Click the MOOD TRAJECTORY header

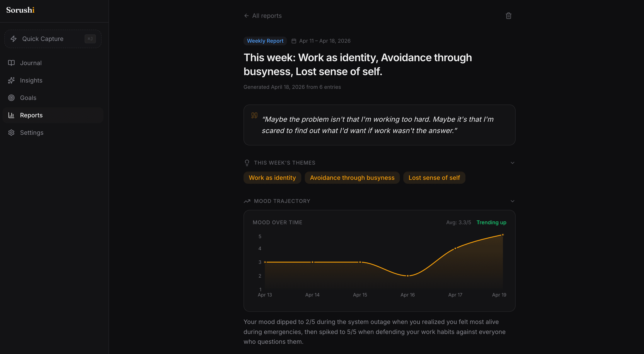point(282,201)
